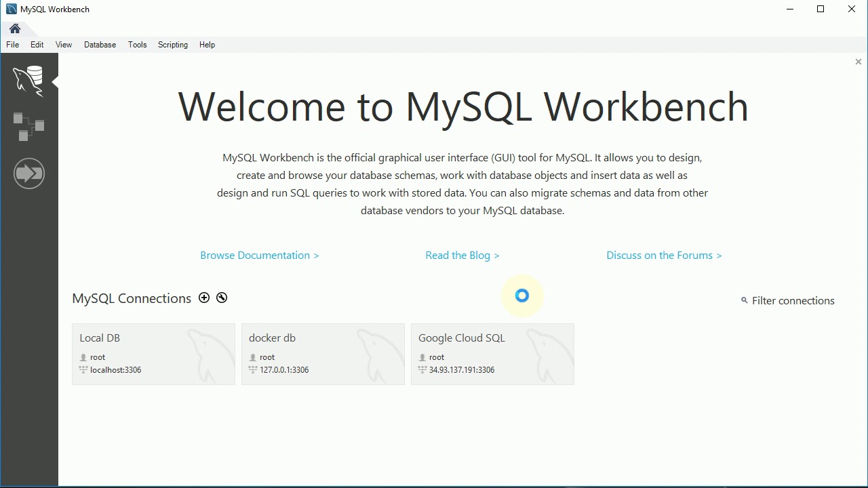The image size is (868, 488).
Task: Open the Tools menu
Action: (x=137, y=45)
